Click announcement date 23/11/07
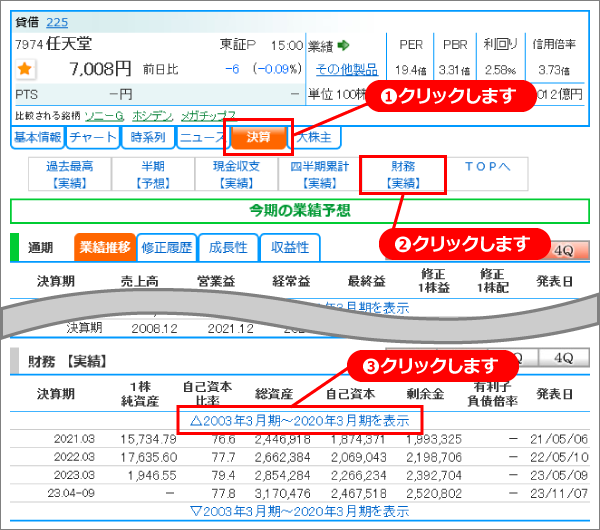Screen dimensions: 600x530 click(x=559, y=493)
